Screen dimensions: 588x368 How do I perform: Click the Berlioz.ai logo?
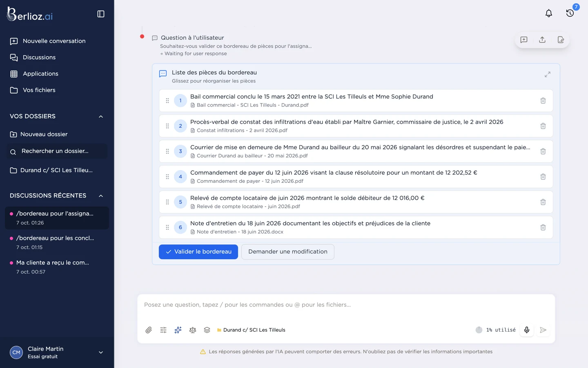click(30, 14)
